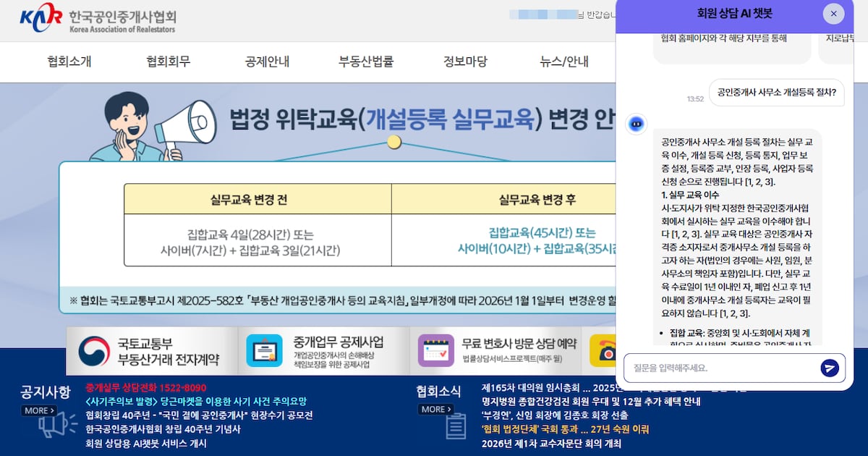Open news 신임 회장에 김종호 회장 선출
The height and width of the screenshot is (456, 868).
pos(555,415)
